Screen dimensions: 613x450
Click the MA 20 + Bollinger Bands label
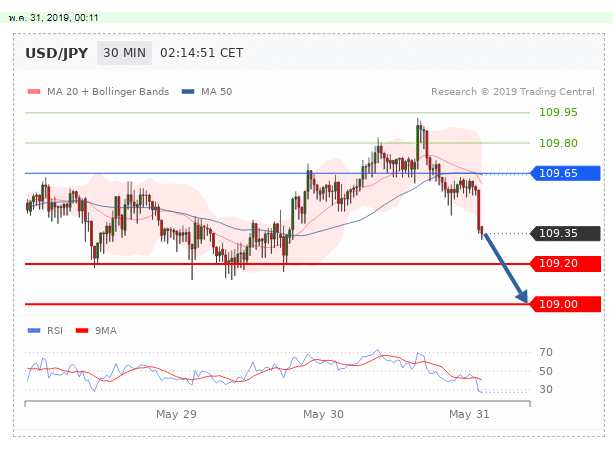[108, 92]
